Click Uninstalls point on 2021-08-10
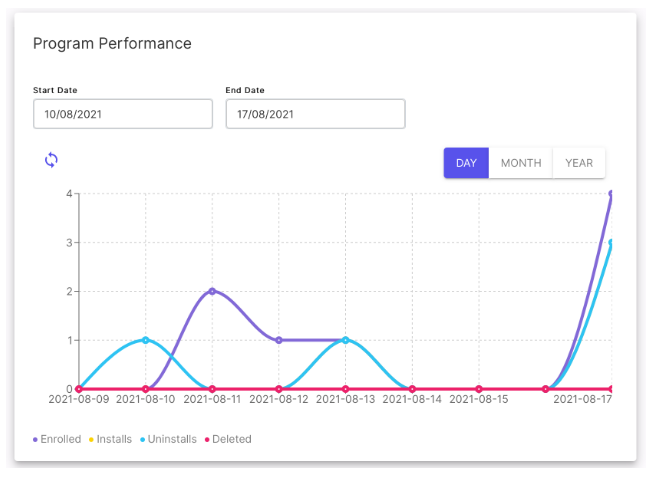 [x=146, y=340]
